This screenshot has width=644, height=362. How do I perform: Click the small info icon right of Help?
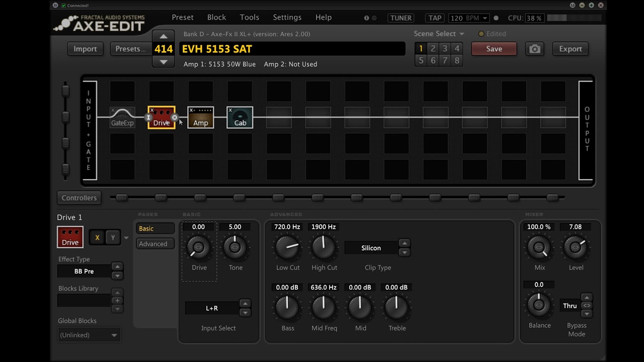366,18
